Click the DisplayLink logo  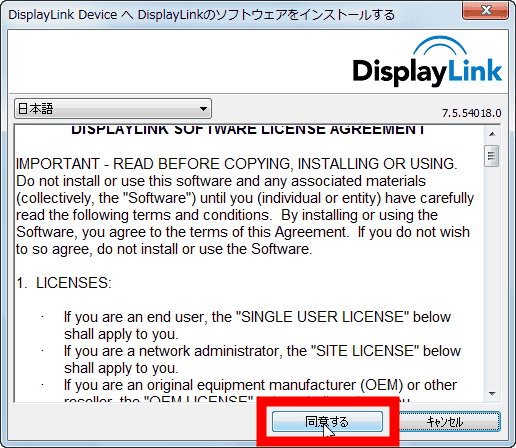click(x=427, y=62)
